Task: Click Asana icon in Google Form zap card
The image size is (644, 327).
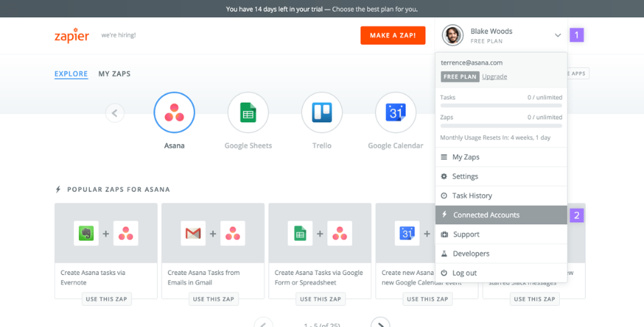Action: pyautogui.click(x=340, y=233)
